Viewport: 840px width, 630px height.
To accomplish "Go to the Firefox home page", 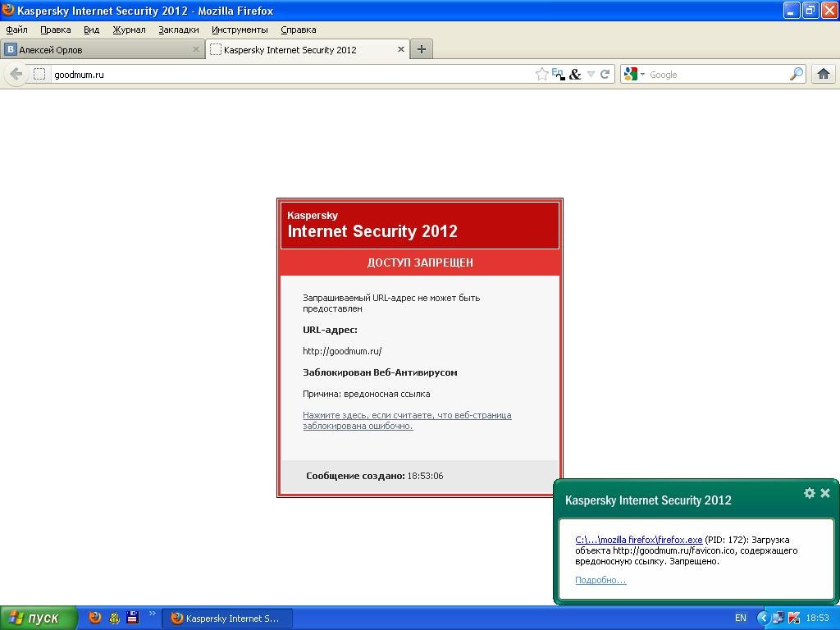I will (824, 74).
